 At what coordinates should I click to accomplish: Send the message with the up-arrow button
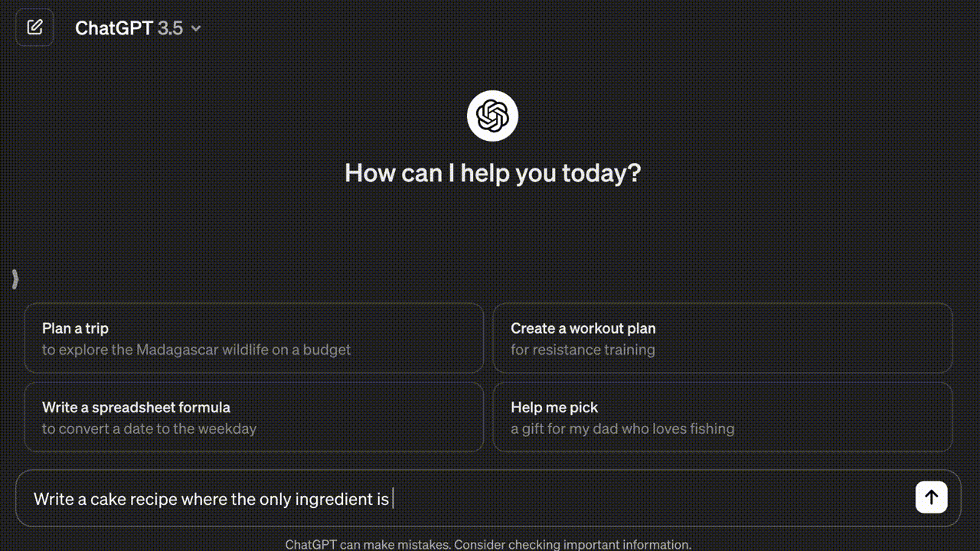[931, 497]
